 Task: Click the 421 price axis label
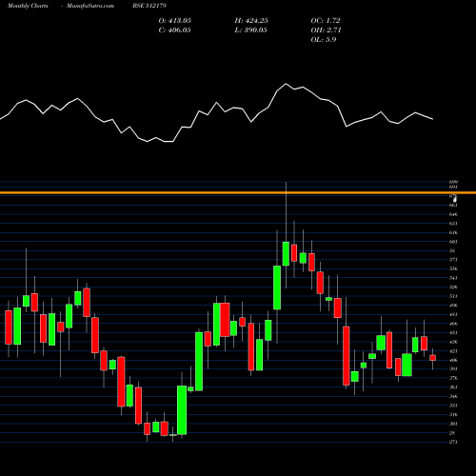tap(453, 351)
